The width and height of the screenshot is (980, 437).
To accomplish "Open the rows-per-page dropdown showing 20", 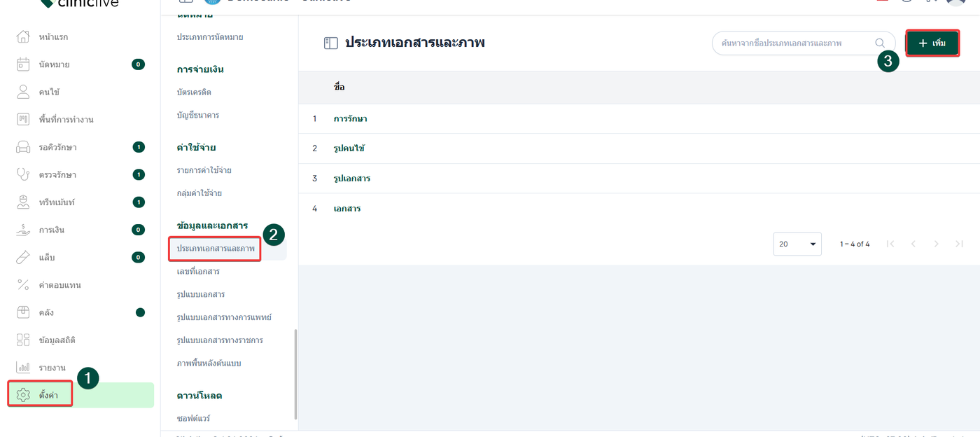I will click(x=797, y=244).
